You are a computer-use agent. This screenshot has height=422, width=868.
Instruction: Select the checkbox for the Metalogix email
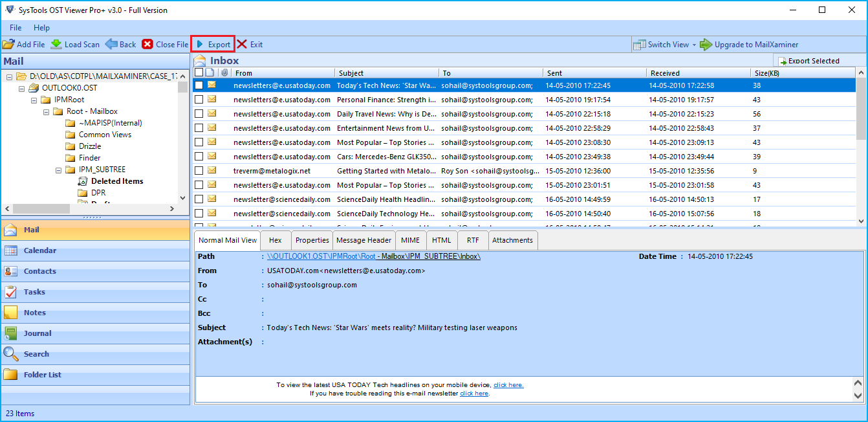[199, 170]
